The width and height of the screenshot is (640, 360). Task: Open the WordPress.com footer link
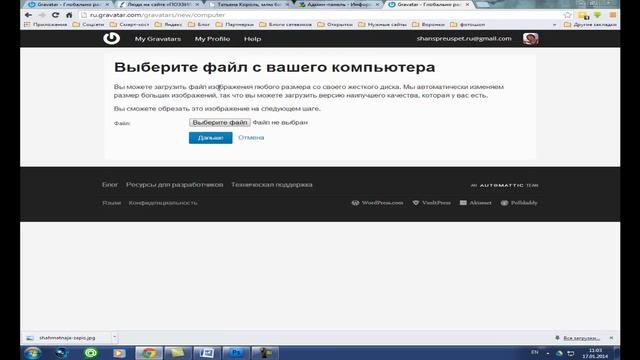click(378, 203)
